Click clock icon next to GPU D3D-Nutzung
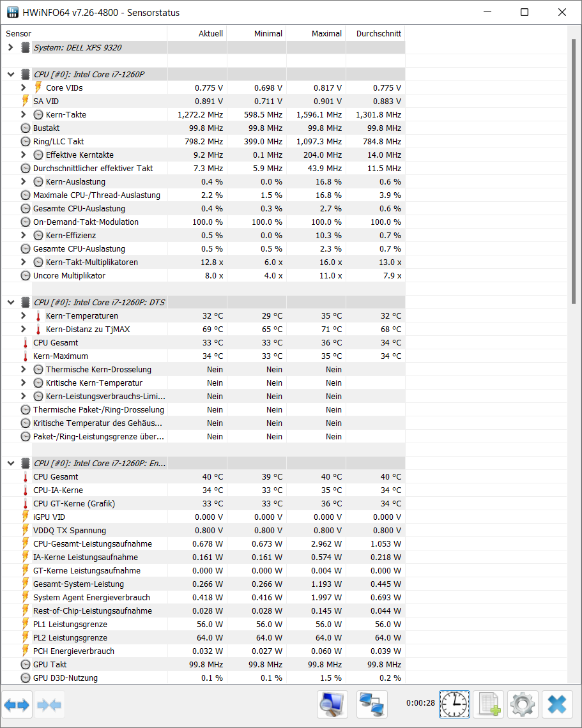Image resolution: width=582 pixels, height=728 pixels. (x=26, y=678)
